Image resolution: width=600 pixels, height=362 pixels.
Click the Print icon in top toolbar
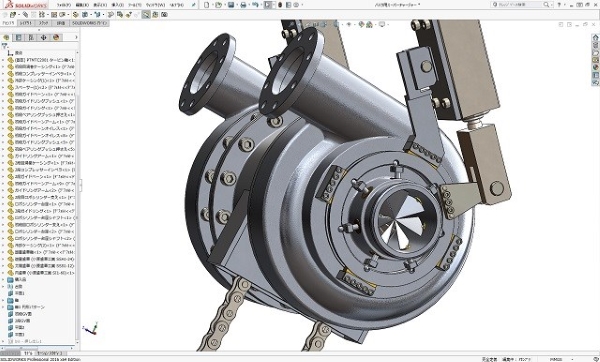[x=243, y=5]
